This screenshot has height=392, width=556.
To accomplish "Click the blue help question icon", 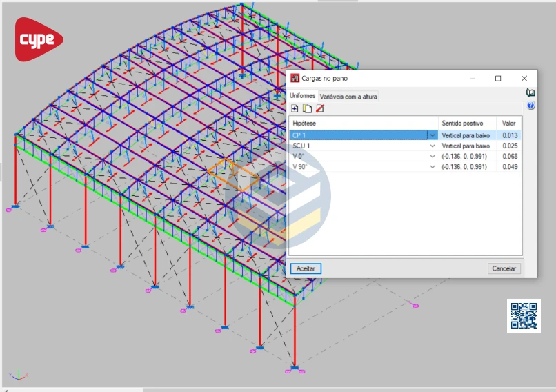I will 530,106.
